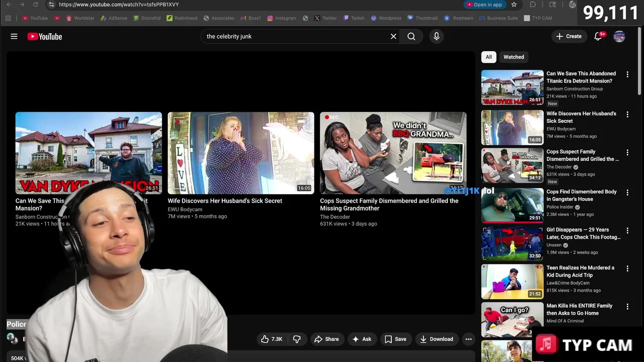Open more actions ellipsis under video
Viewport: 644px width, 362px height.
[468, 339]
